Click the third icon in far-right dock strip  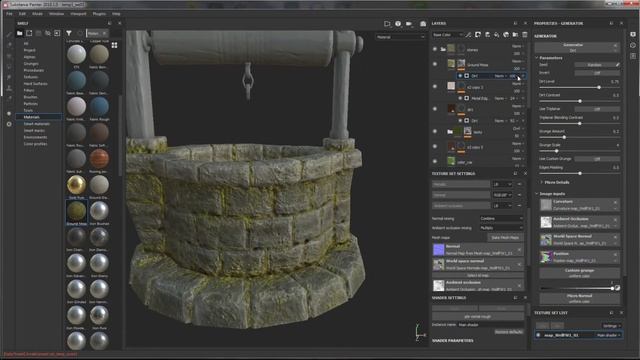click(x=633, y=56)
